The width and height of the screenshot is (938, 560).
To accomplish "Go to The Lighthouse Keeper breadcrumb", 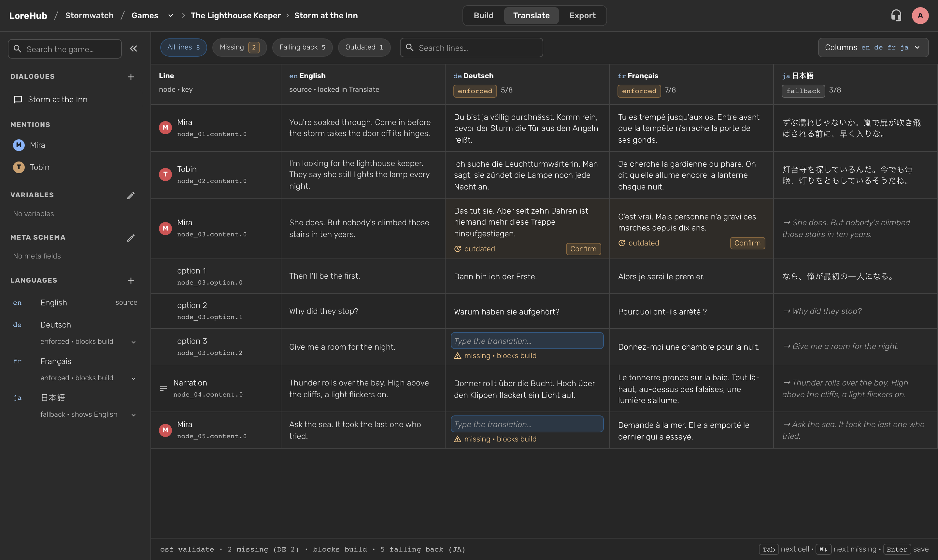I will (235, 16).
